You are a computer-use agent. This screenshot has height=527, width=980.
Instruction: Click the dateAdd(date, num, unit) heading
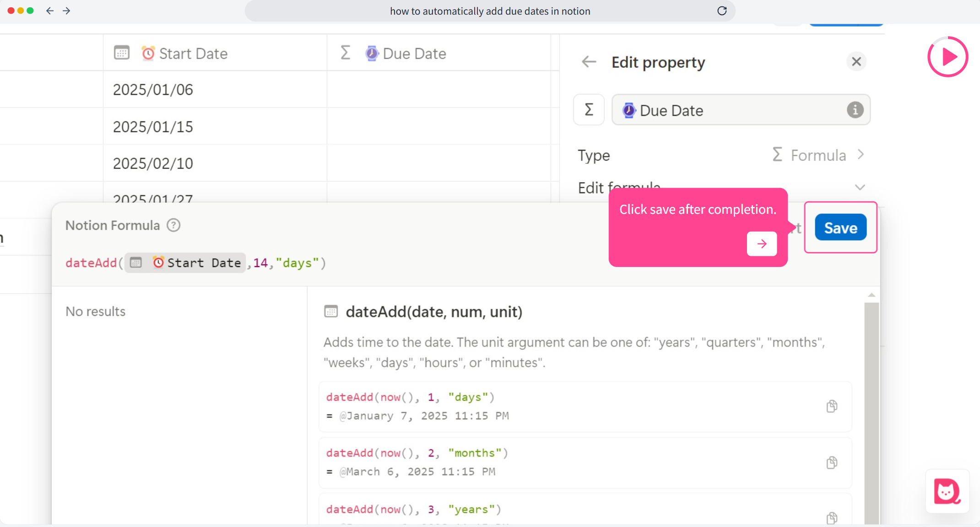click(x=434, y=312)
